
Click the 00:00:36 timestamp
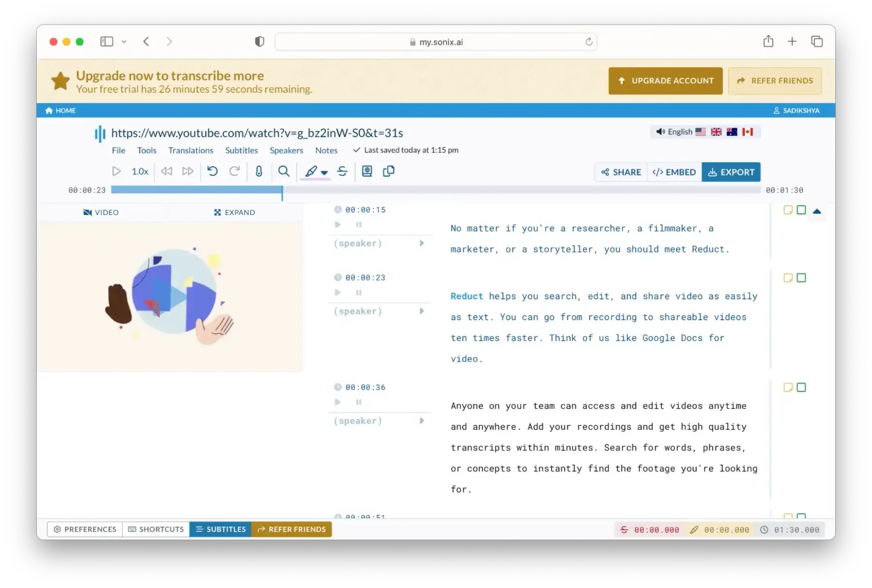coord(365,387)
